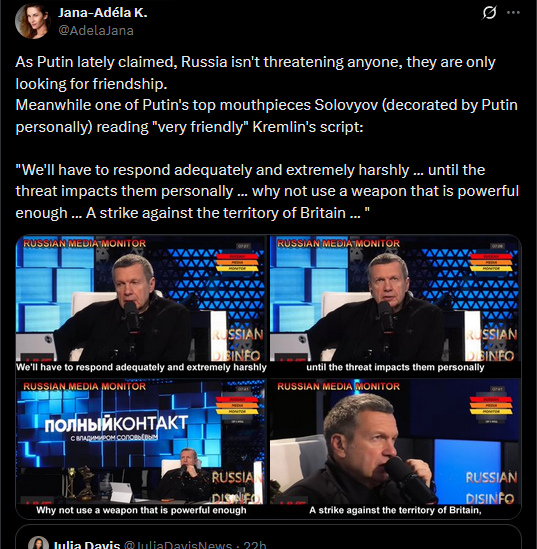The height and width of the screenshot is (549, 537).
Task: Click the 22h timestamp on quoted post
Action: pyautogui.click(x=254, y=544)
